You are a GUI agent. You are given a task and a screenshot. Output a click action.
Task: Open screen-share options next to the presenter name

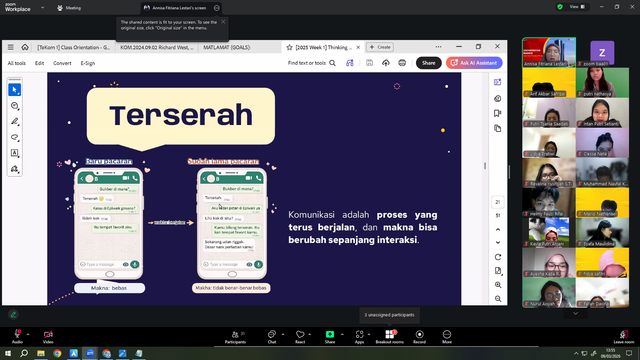click(x=217, y=8)
